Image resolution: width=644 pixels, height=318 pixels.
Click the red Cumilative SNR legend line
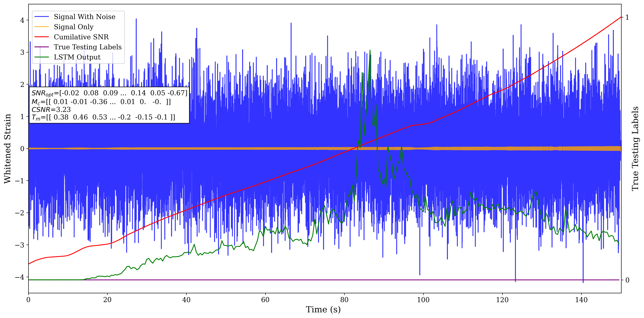[x=42, y=37]
